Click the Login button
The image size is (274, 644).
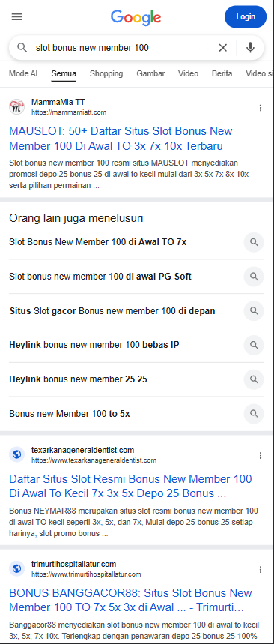tap(246, 16)
